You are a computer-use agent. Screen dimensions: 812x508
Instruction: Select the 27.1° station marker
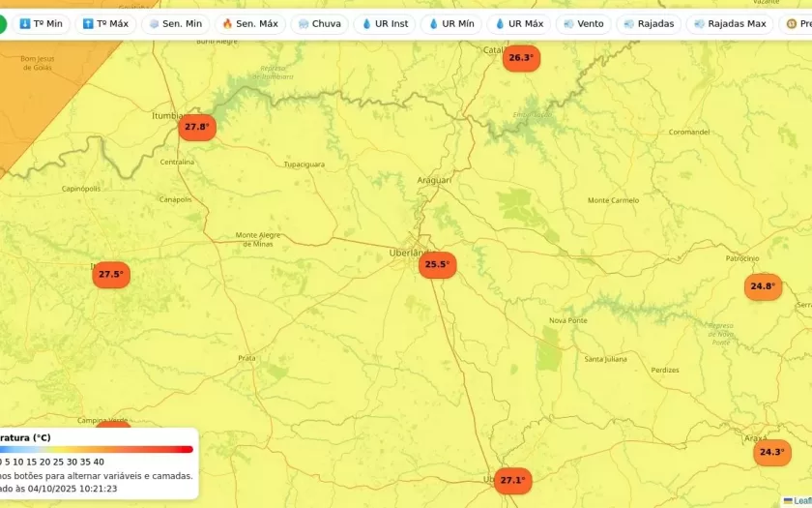[512, 480]
